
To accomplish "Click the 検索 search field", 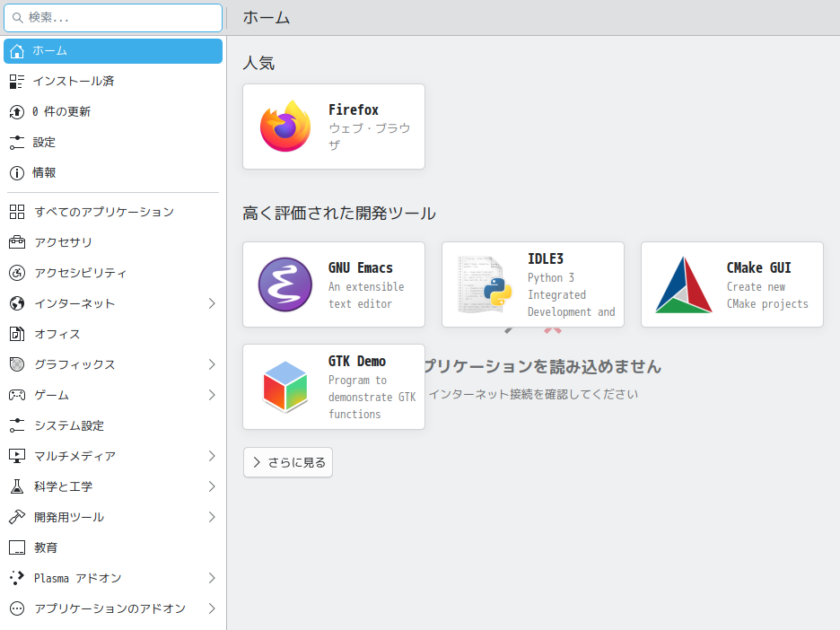I will (112, 18).
